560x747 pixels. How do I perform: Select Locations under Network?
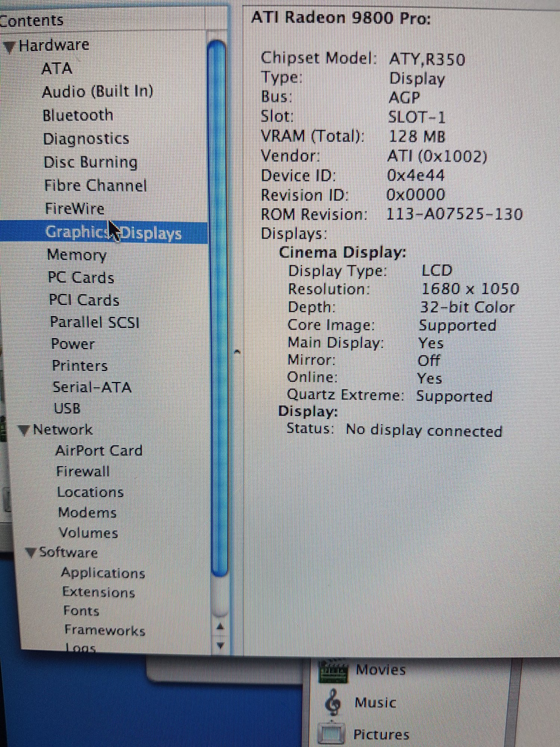[90, 492]
